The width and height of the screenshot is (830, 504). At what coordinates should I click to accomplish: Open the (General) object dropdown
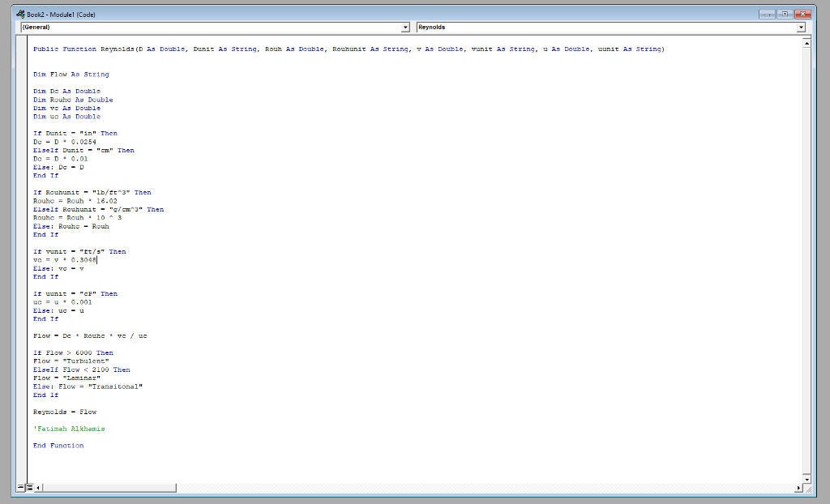point(405,27)
